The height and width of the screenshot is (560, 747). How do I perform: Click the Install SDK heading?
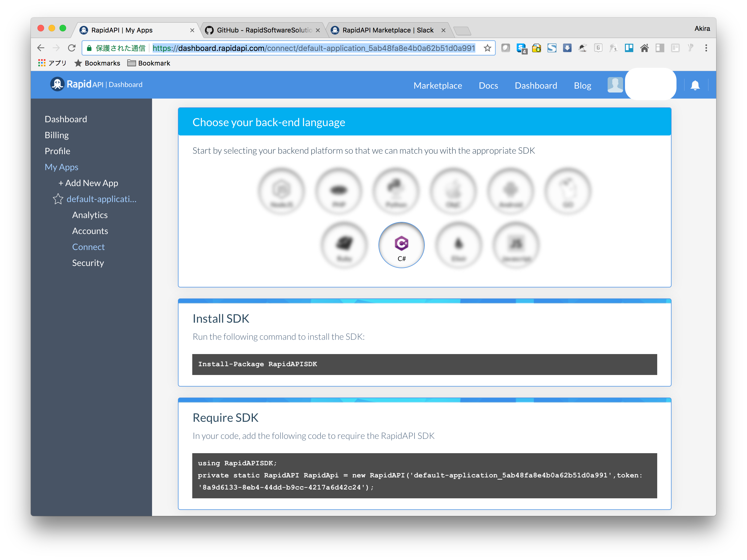tap(221, 318)
